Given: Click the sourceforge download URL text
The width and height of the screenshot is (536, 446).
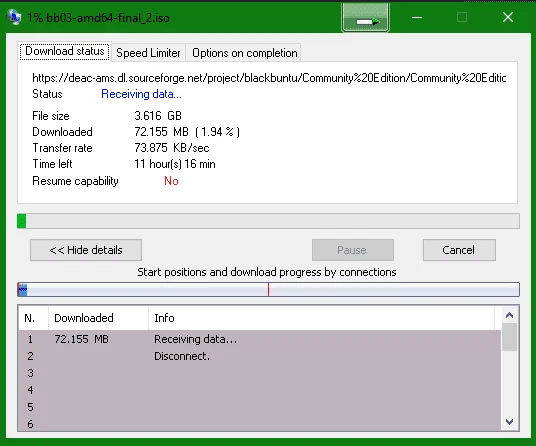Looking at the screenshot, I should 269,78.
